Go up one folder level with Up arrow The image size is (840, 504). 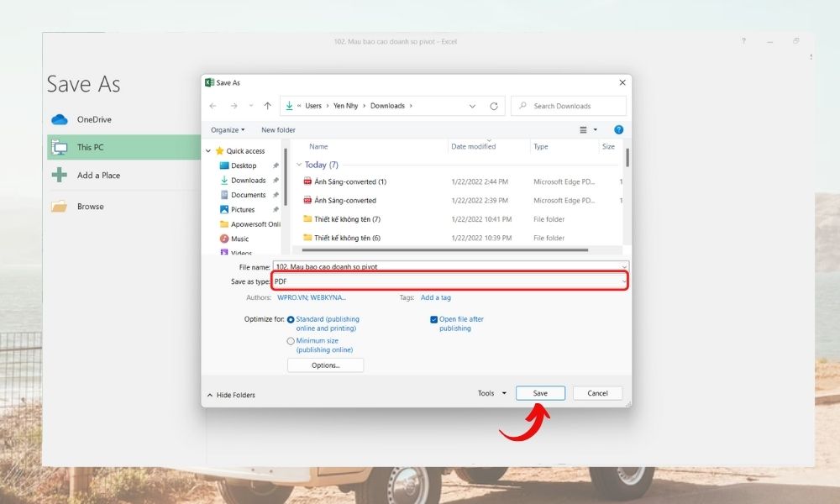pos(268,106)
